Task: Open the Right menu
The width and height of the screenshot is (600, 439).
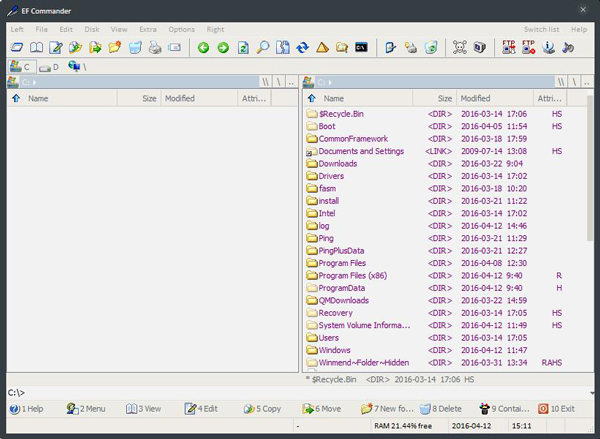Action: (215, 29)
